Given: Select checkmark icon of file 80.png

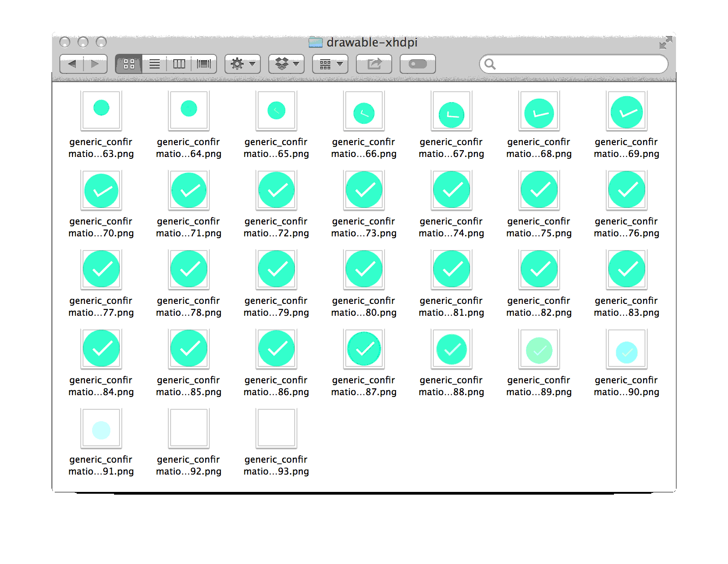Looking at the screenshot, I should (364, 270).
